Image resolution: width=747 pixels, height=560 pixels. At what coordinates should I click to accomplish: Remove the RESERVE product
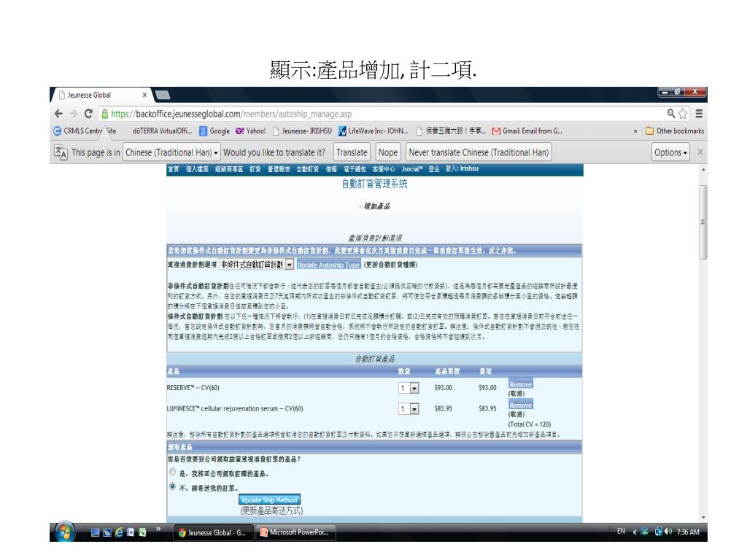520,384
